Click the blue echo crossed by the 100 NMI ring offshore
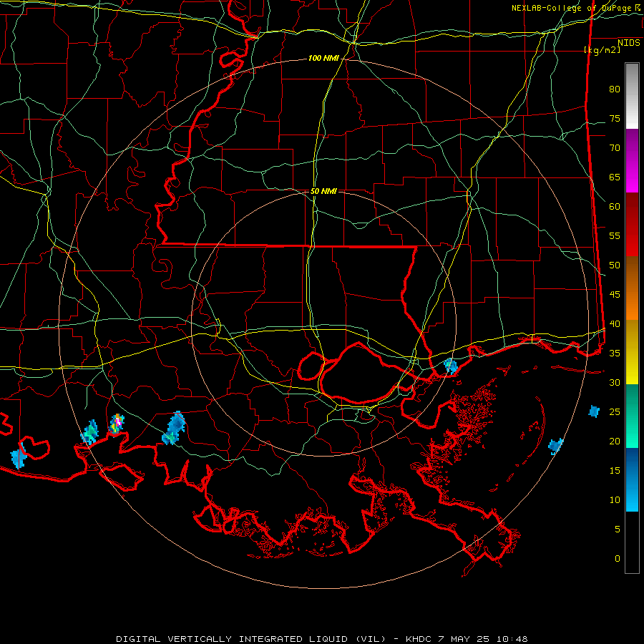 click(x=555, y=446)
